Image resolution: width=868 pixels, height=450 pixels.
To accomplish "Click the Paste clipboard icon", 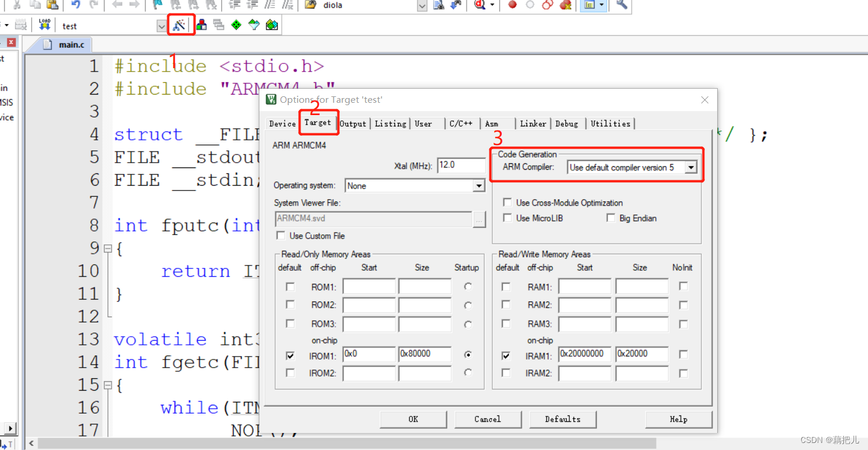I will pos(52,5).
